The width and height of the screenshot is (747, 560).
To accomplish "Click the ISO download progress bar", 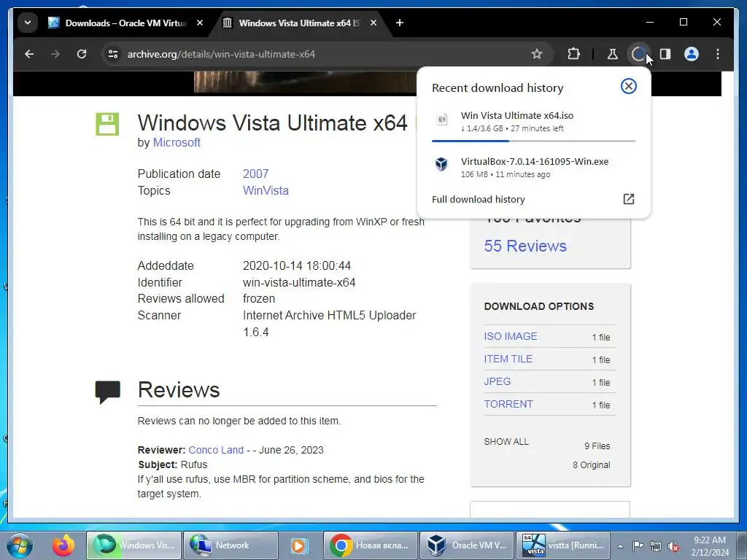I will [533, 141].
